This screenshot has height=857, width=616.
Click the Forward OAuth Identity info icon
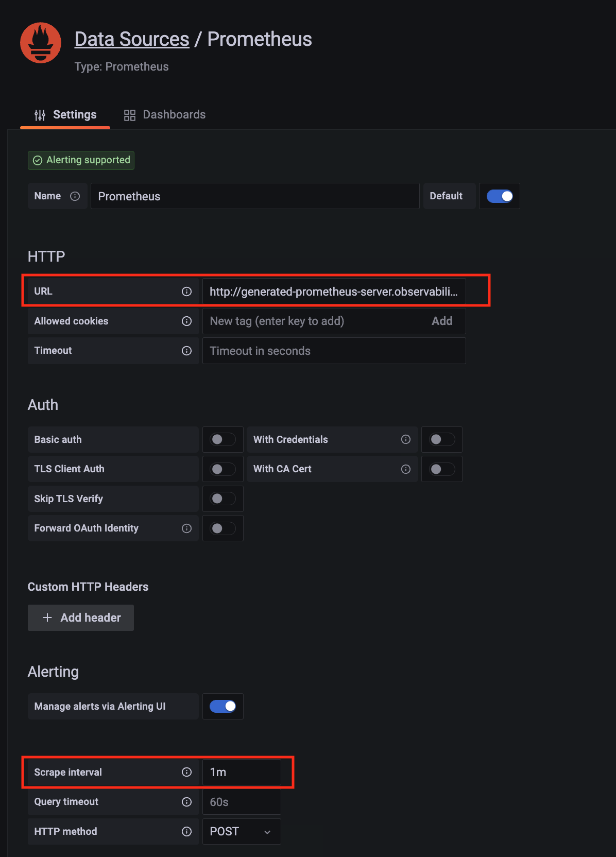coord(186,528)
